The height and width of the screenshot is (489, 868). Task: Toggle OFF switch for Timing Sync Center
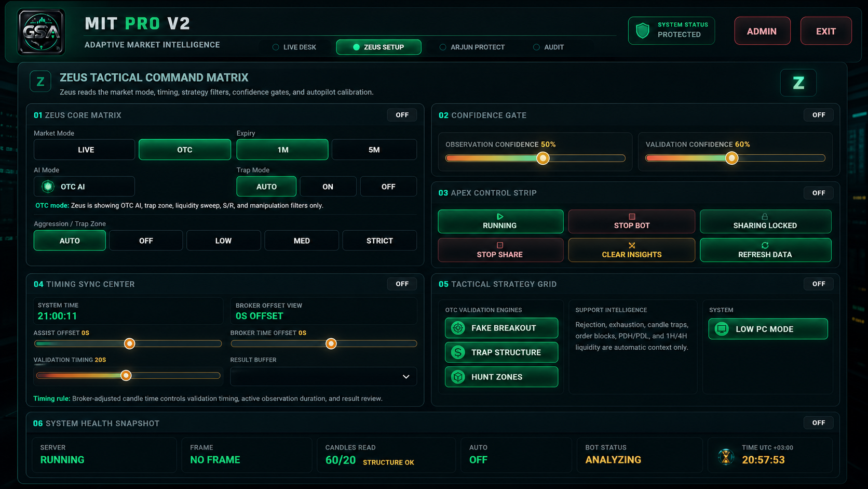pyautogui.click(x=402, y=284)
